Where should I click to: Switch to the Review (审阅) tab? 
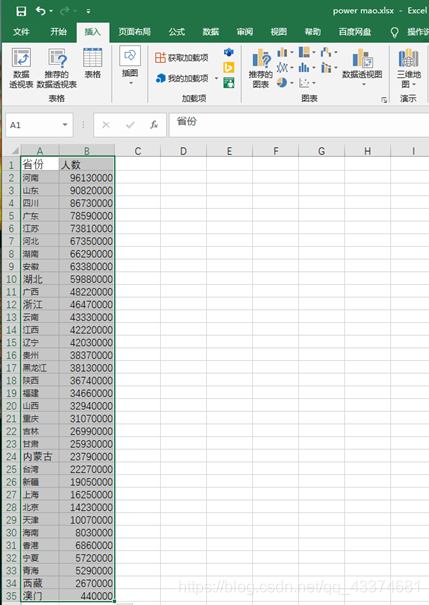(x=245, y=32)
